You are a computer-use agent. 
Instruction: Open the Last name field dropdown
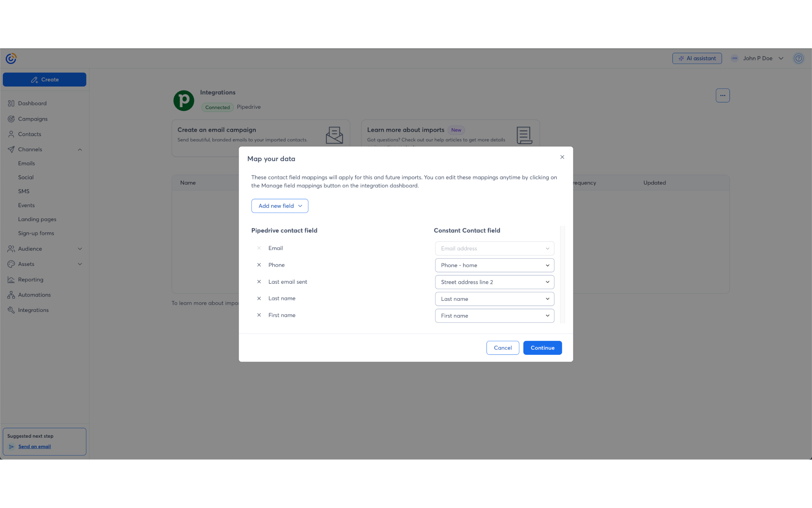pyautogui.click(x=494, y=299)
